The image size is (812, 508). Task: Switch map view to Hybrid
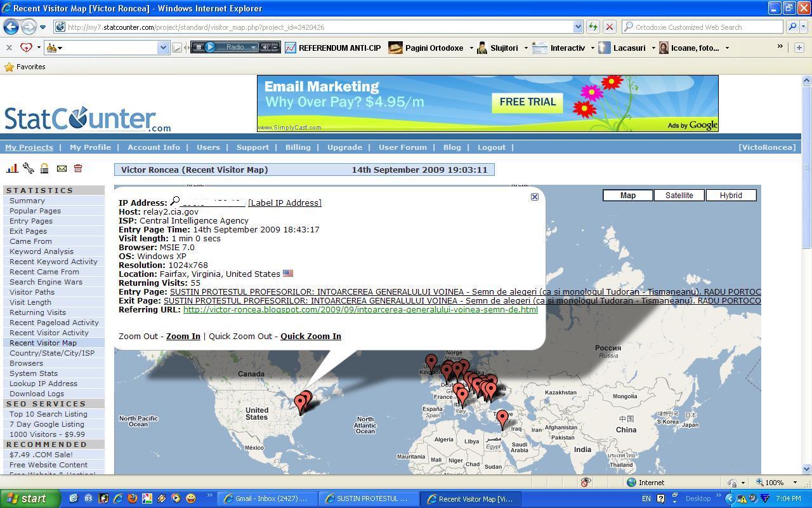tap(731, 195)
